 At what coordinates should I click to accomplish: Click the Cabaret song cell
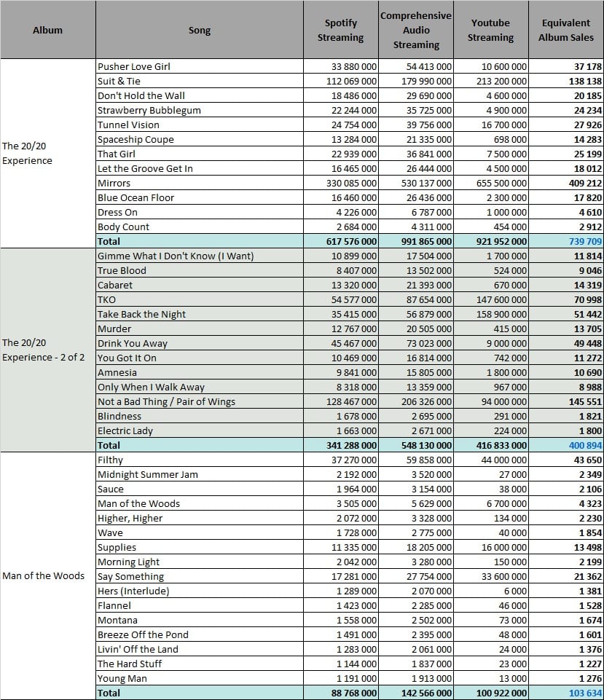click(200, 286)
